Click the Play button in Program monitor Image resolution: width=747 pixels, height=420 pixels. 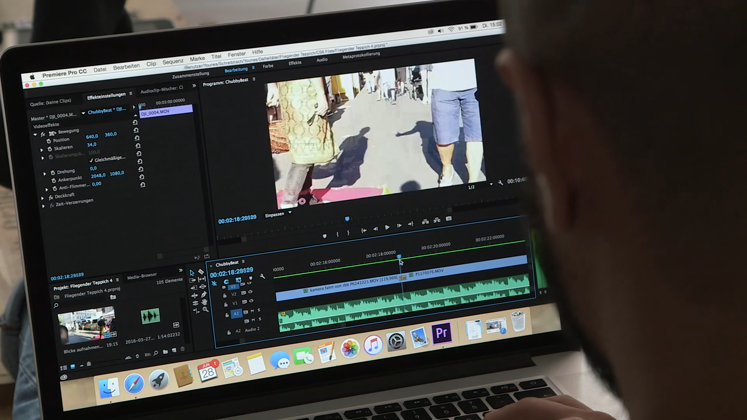pyautogui.click(x=387, y=229)
